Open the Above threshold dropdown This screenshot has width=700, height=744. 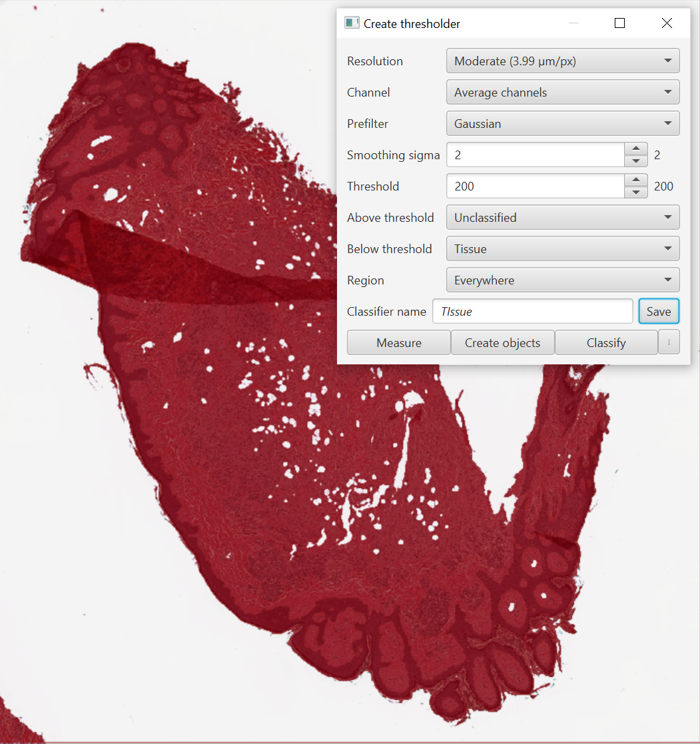(x=562, y=217)
